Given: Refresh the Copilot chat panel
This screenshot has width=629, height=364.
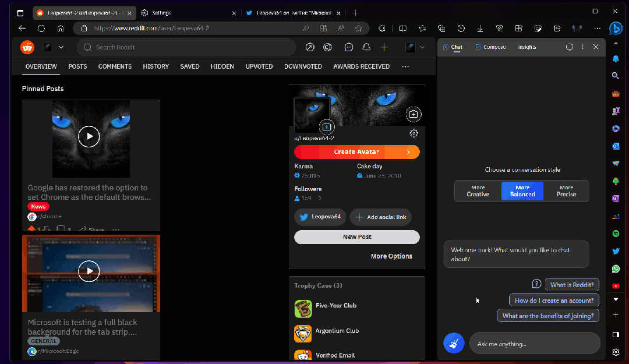Looking at the screenshot, I should (x=569, y=47).
